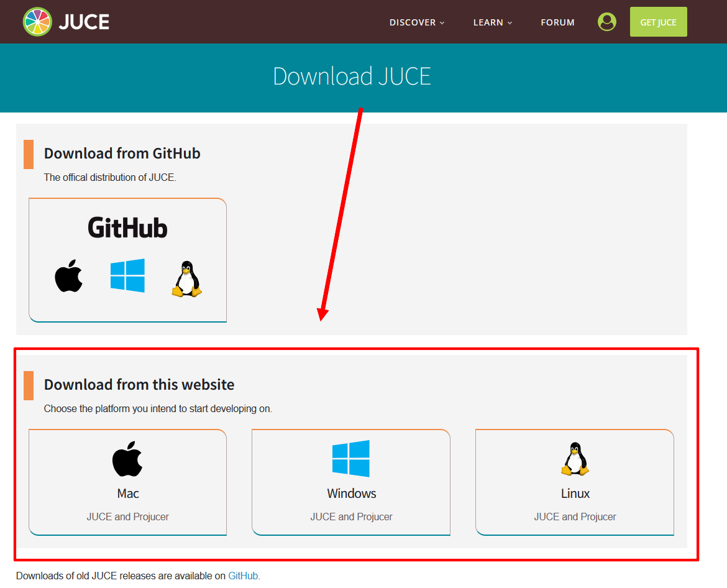Click the Apple icon in the Mac card
727x588 pixels.
127,459
